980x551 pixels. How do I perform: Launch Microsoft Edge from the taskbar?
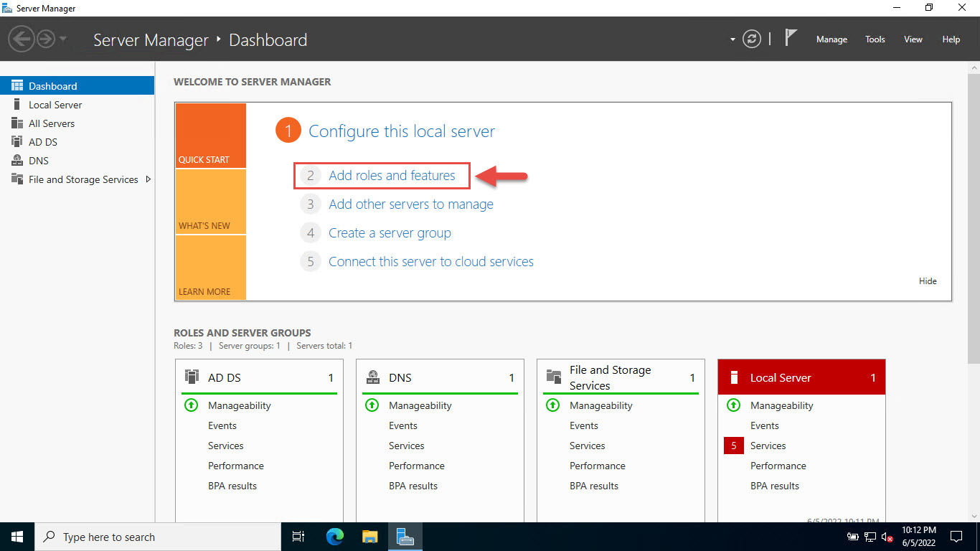click(x=335, y=537)
